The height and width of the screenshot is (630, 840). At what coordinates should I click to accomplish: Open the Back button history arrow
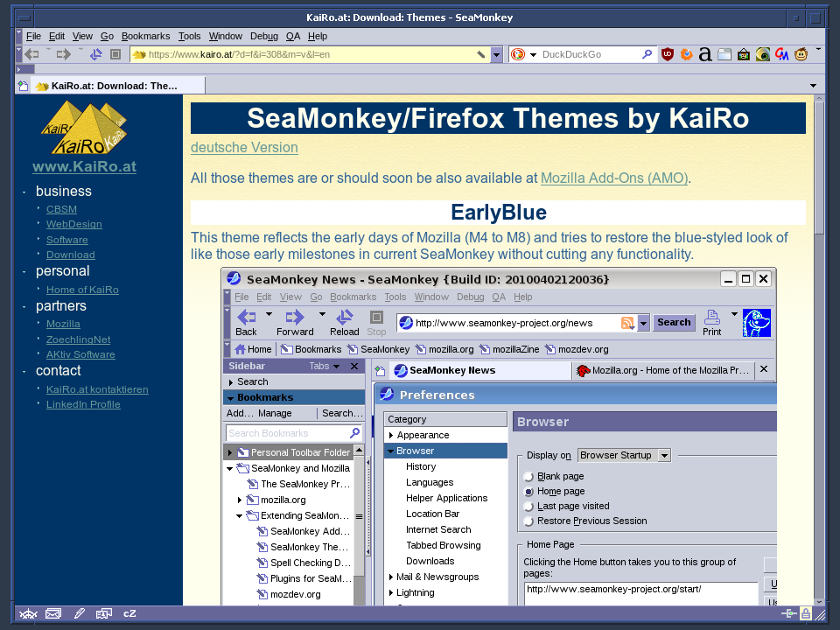point(48,50)
